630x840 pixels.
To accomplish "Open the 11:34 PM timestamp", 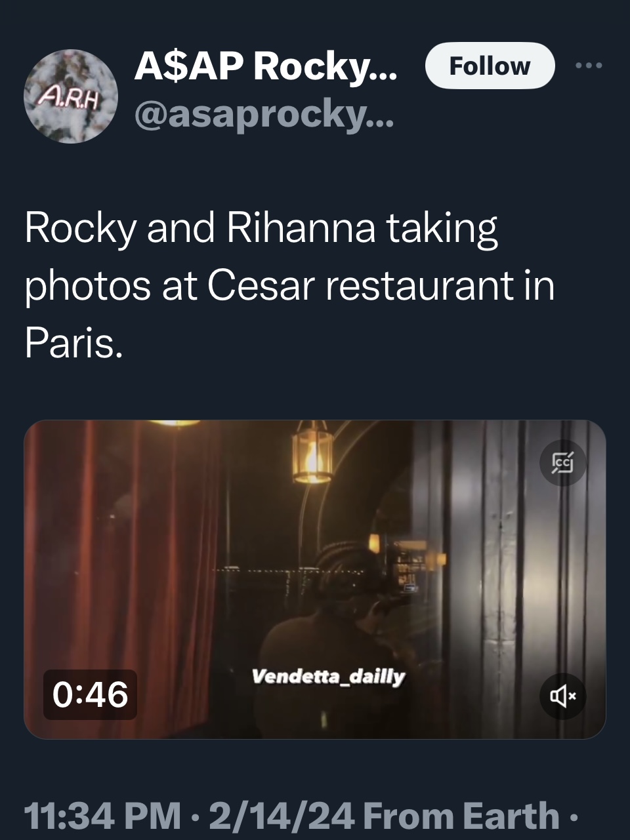I will [x=102, y=816].
